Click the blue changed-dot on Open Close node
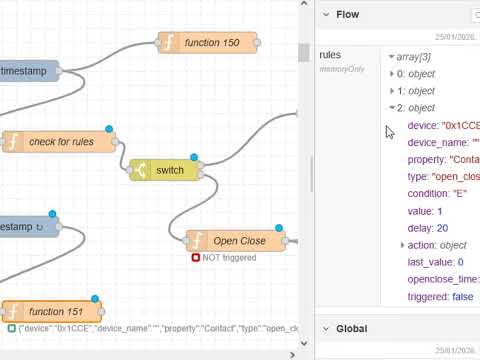Screen dimensions: 480x360 tap(279, 228)
